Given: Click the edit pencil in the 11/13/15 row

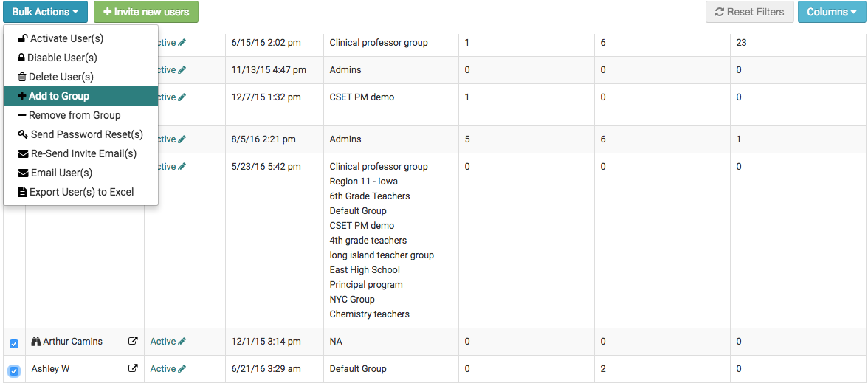Looking at the screenshot, I should (x=182, y=70).
